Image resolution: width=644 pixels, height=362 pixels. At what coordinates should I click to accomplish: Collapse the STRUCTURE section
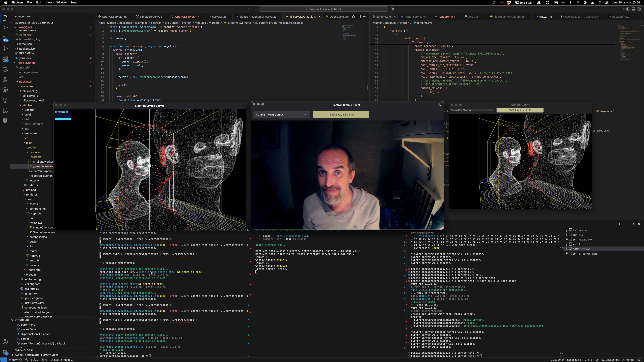pyautogui.click(x=22, y=320)
